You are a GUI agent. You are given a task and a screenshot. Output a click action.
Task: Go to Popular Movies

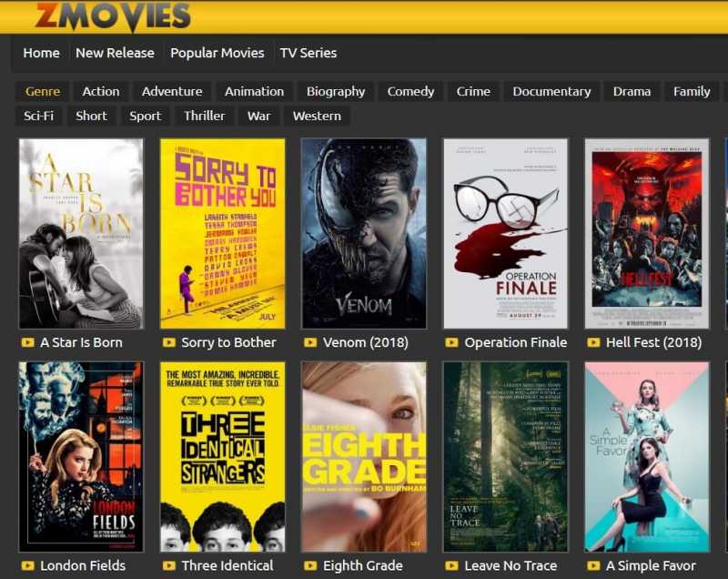click(x=217, y=53)
